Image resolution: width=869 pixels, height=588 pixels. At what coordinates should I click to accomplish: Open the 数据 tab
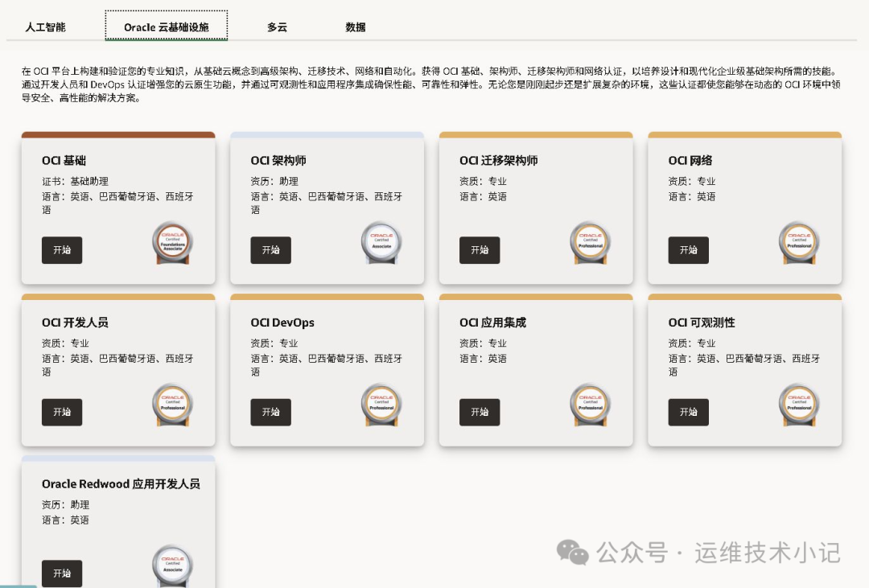356,27
